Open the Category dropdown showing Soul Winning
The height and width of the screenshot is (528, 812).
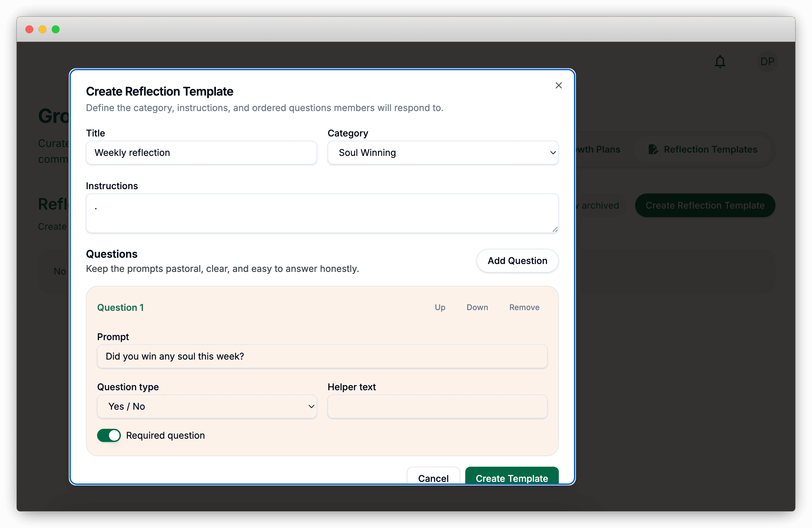coord(443,153)
